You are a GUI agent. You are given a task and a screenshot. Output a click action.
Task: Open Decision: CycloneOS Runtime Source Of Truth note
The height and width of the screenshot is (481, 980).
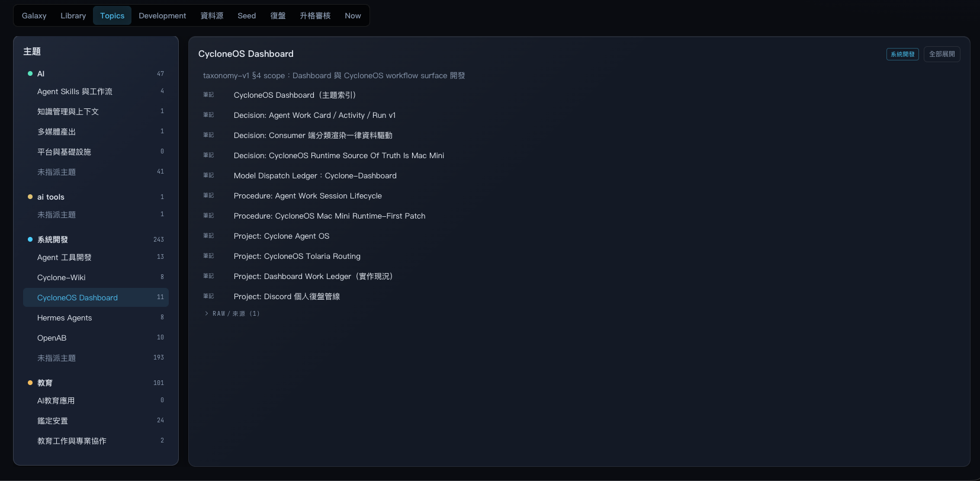pos(339,155)
